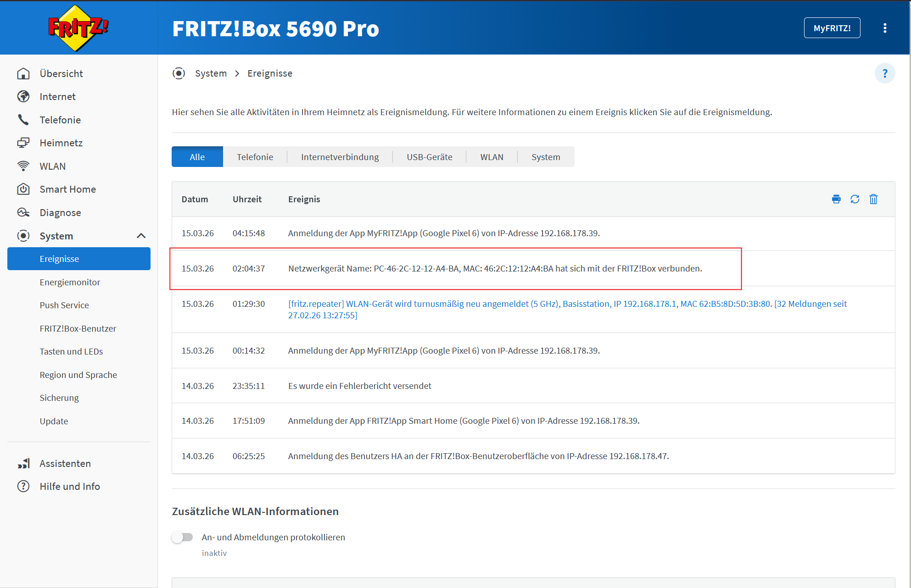Select Energiemonitor in System submenu
This screenshot has width=911, height=588.
click(x=70, y=283)
